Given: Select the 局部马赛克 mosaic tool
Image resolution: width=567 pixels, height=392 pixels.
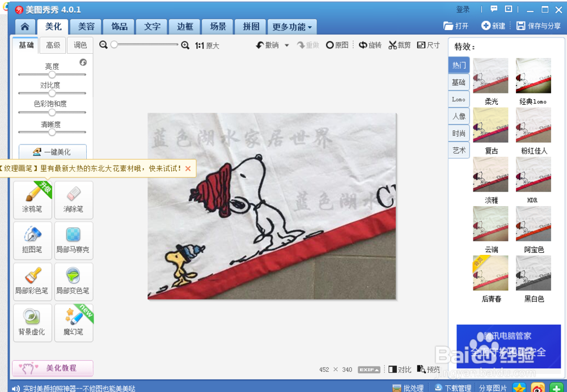Looking at the screenshot, I should click(74, 241).
